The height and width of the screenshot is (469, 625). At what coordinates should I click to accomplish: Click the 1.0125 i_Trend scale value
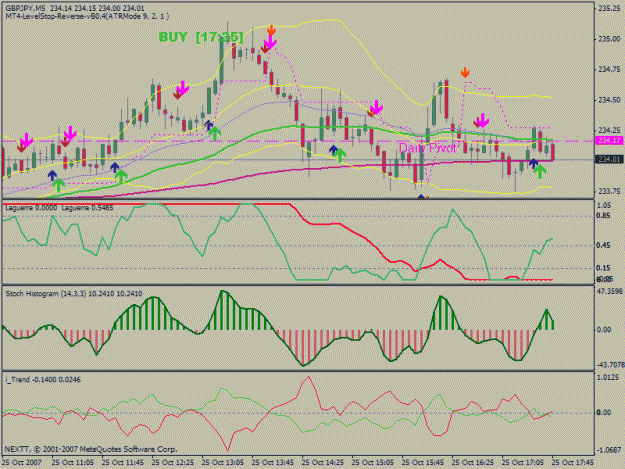pos(608,377)
